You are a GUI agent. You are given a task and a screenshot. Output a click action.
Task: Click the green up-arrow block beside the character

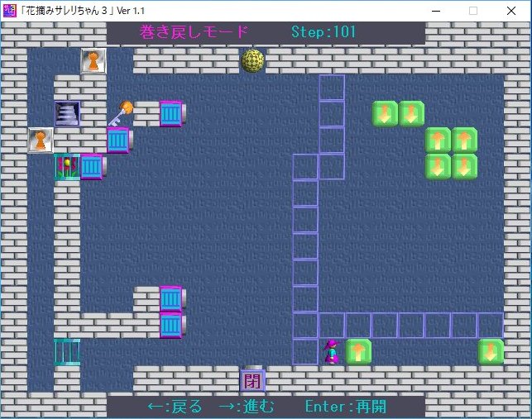coord(358,351)
